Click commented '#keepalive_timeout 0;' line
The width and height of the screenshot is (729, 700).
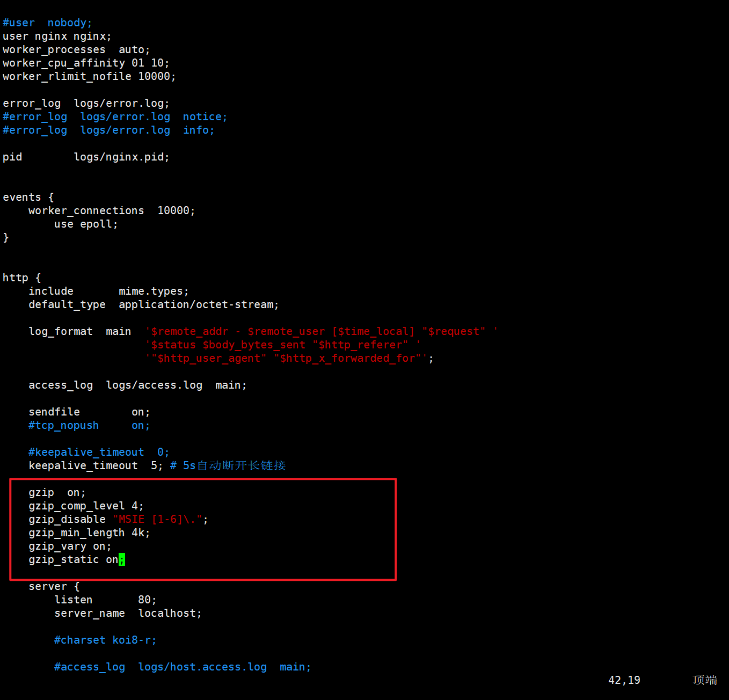[99, 453]
